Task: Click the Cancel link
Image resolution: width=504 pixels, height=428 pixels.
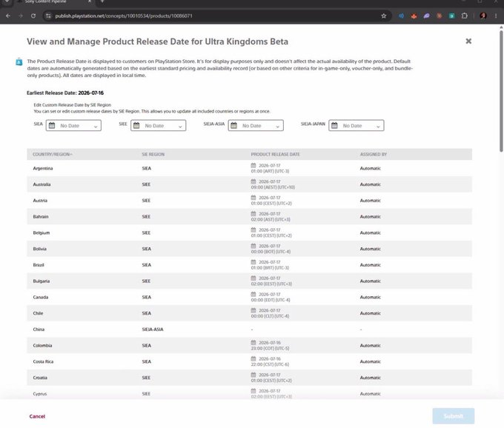Action: point(37,416)
